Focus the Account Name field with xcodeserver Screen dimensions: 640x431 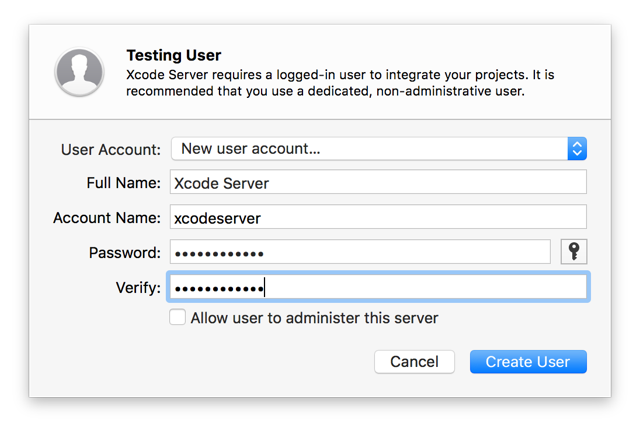coord(377,217)
